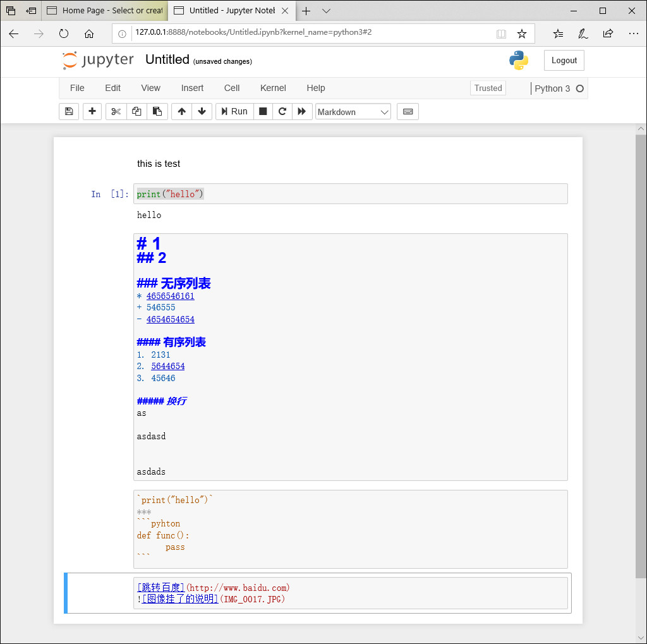Viewport: 647px width, 644px height.
Task: Set these tabs aside icon
Action: [31, 11]
